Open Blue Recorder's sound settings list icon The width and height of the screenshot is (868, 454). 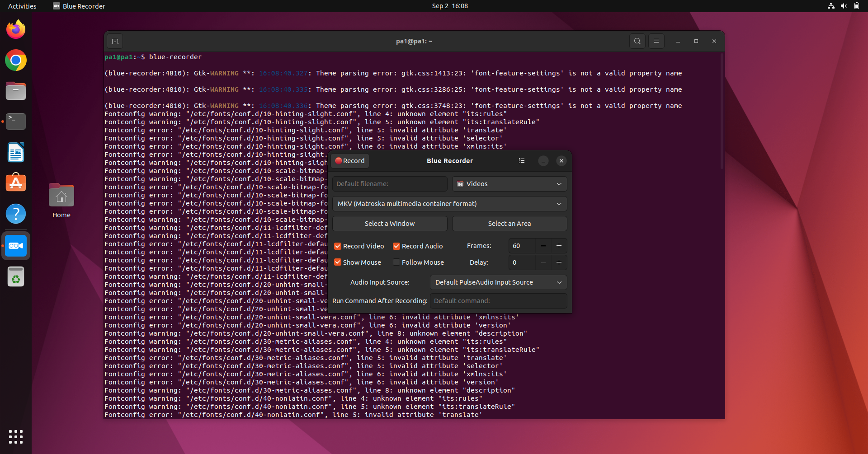(522, 161)
